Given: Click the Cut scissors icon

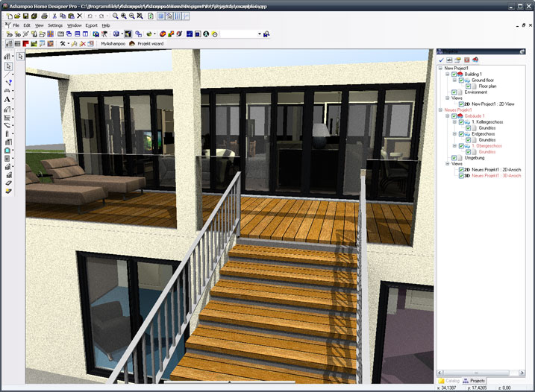Looking at the screenshot, I should click(54, 16).
